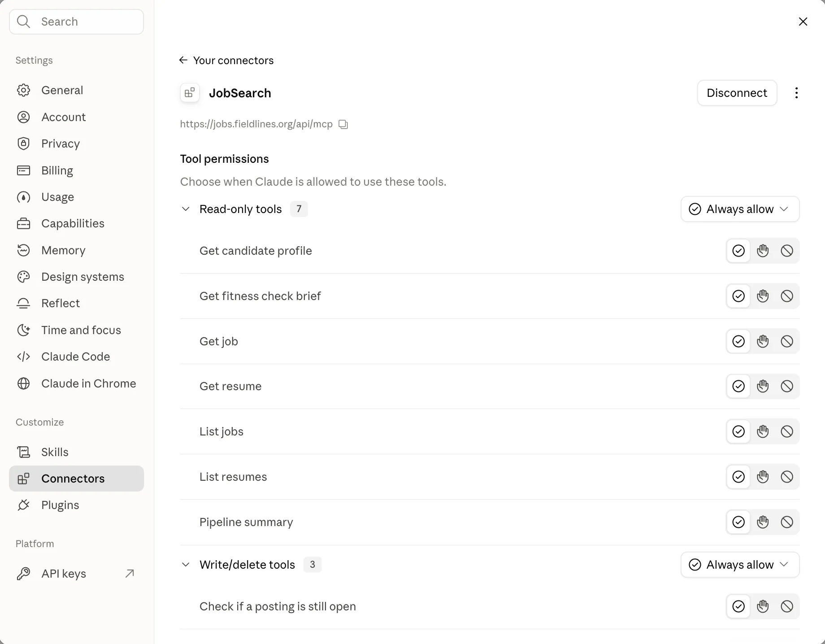Copy the JobSearch connector URL
Viewport: 825px width, 644px height.
343,124
